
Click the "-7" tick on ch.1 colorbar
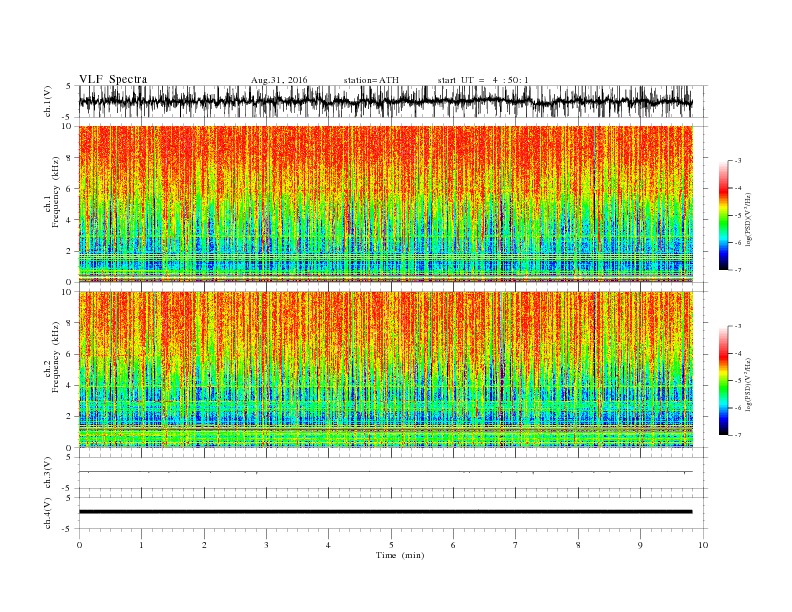tap(738, 270)
